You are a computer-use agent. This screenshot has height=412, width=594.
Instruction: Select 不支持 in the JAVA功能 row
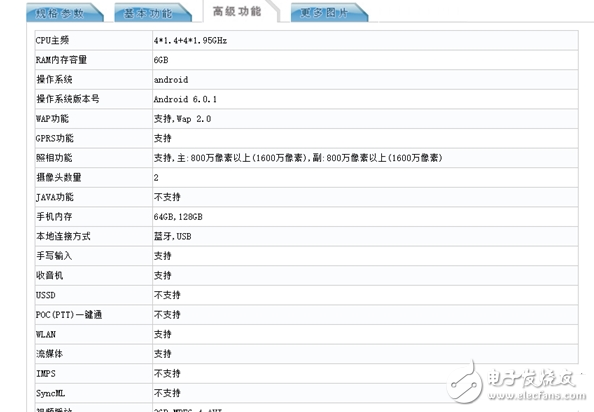[x=167, y=197]
